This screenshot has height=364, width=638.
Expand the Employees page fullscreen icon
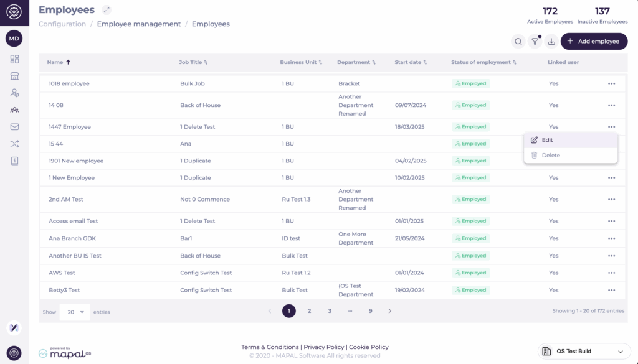(x=107, y=10)
